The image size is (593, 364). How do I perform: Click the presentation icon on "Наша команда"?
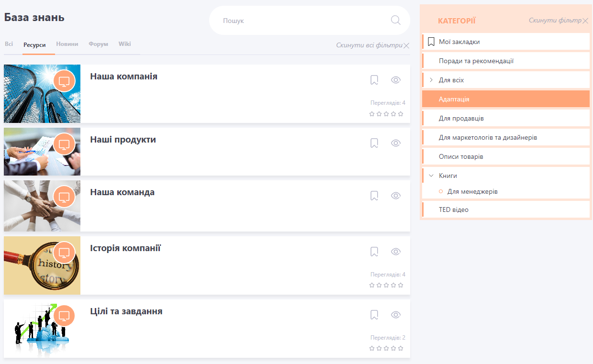click(x=64, y=196)
